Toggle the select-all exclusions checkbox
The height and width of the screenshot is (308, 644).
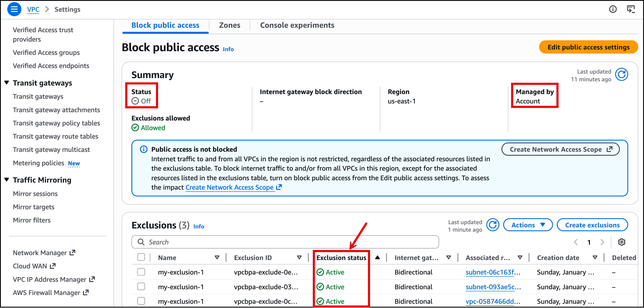point(141,257)
